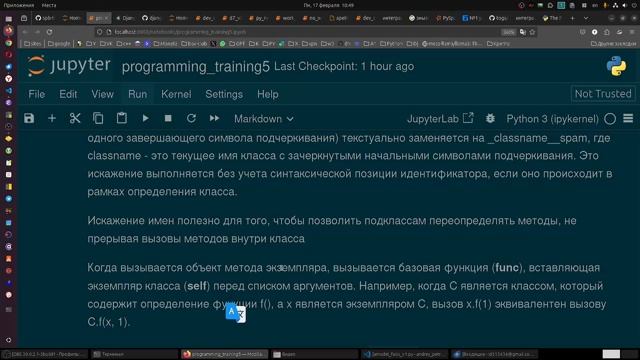
Task: Go back with the browser back arrow
Action: click(x=25, y=32)
